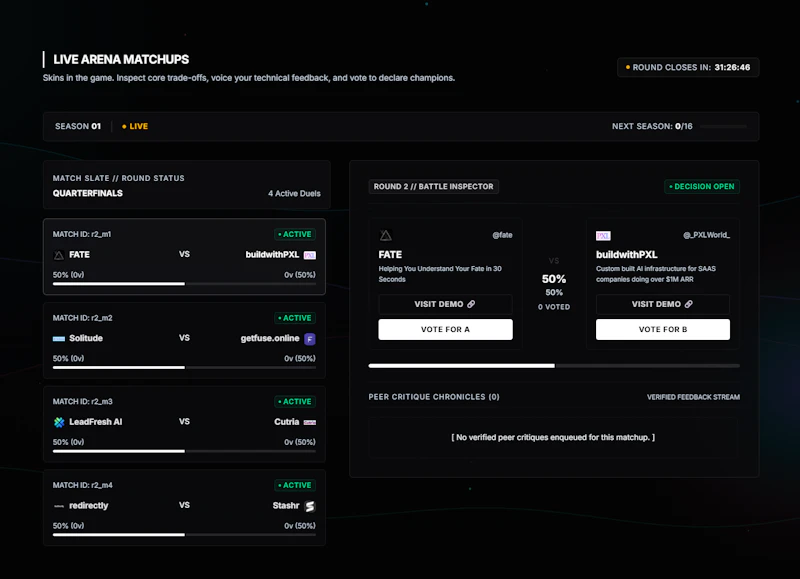800x579 pixels.
Task: Click the ACTIVE badge on match r2_m3
Action: [x=295, y=401]
